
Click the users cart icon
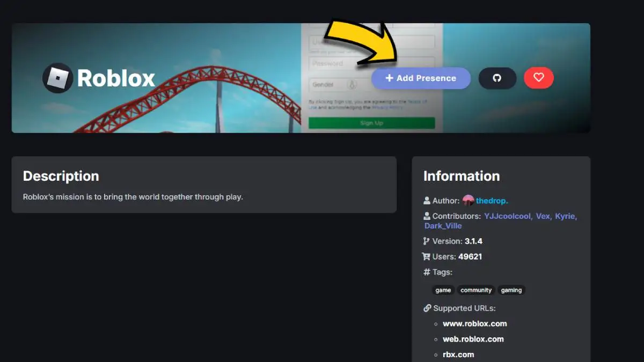(x=427, y=257)
